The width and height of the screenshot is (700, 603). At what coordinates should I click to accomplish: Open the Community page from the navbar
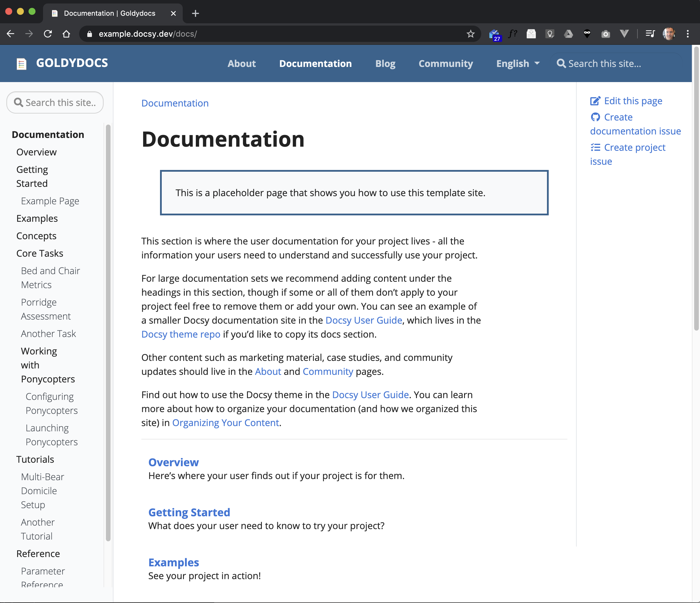click(446, 63)
